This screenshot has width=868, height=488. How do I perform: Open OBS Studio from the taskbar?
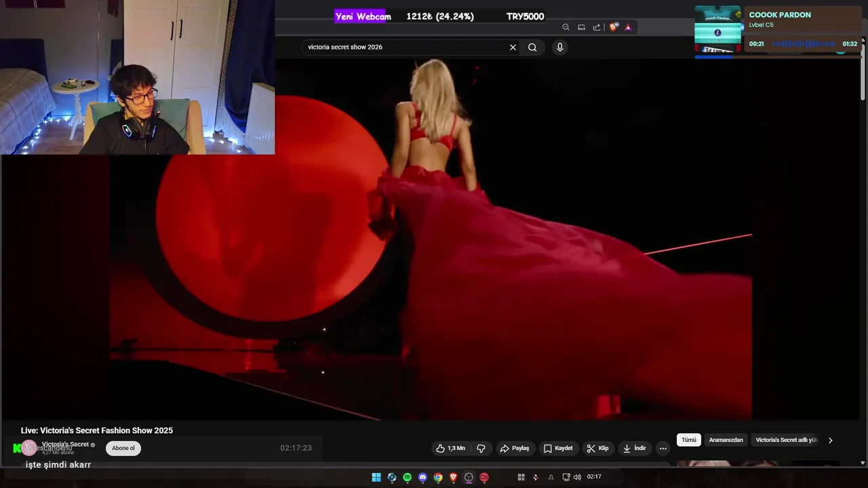(x=469, y=477)
